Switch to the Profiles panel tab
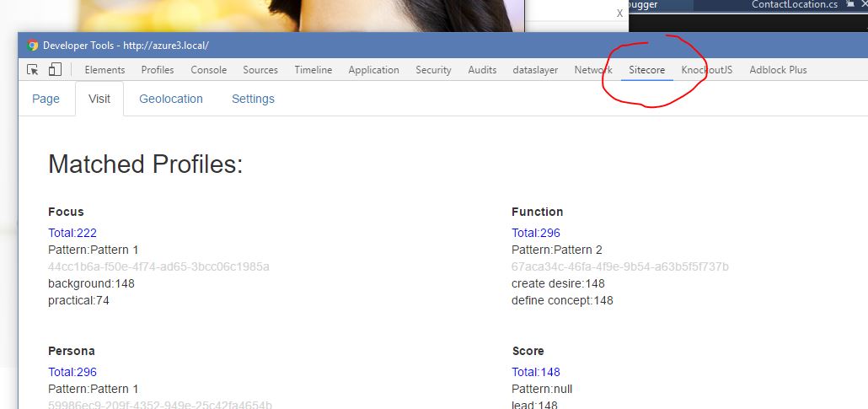Screen dimensions: 868x409 point(158,70)
